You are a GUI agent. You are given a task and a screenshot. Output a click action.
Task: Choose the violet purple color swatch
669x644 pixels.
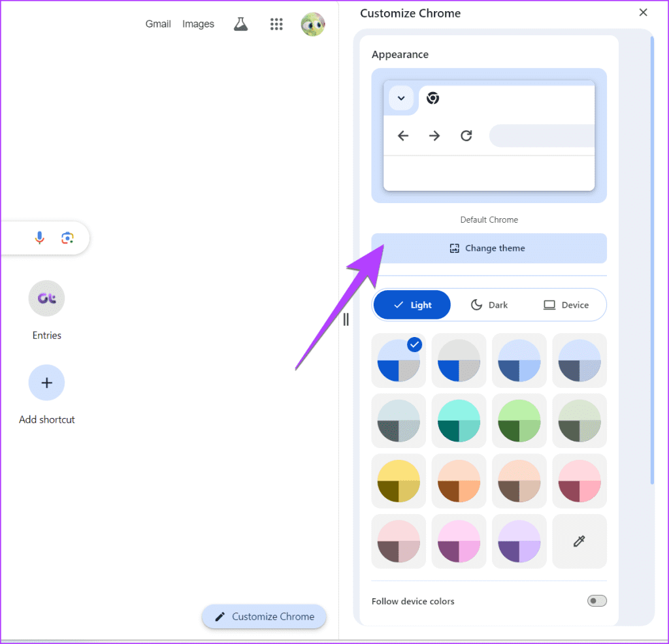pyautogui.click(x=519, y=541)
